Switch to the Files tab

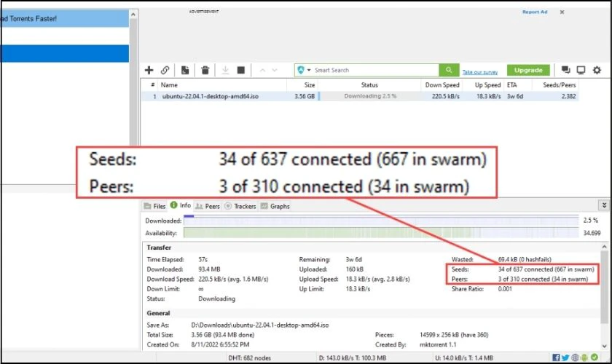[155, 206]
